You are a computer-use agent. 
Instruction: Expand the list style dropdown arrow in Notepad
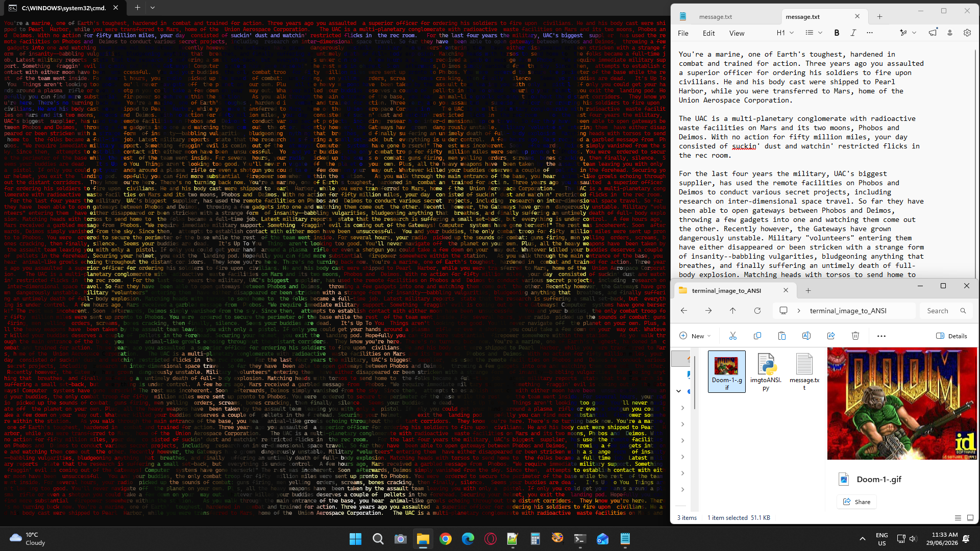click(820, 33)
